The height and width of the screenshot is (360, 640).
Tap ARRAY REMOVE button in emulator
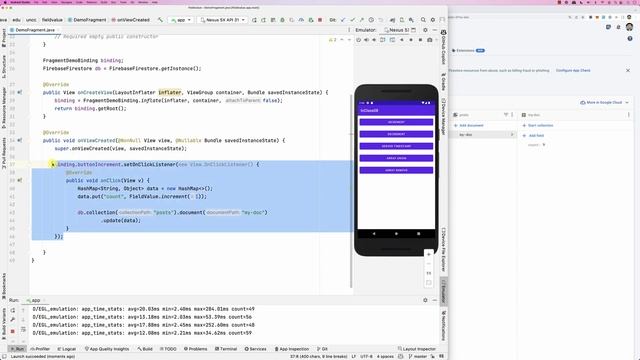point(396,170)
